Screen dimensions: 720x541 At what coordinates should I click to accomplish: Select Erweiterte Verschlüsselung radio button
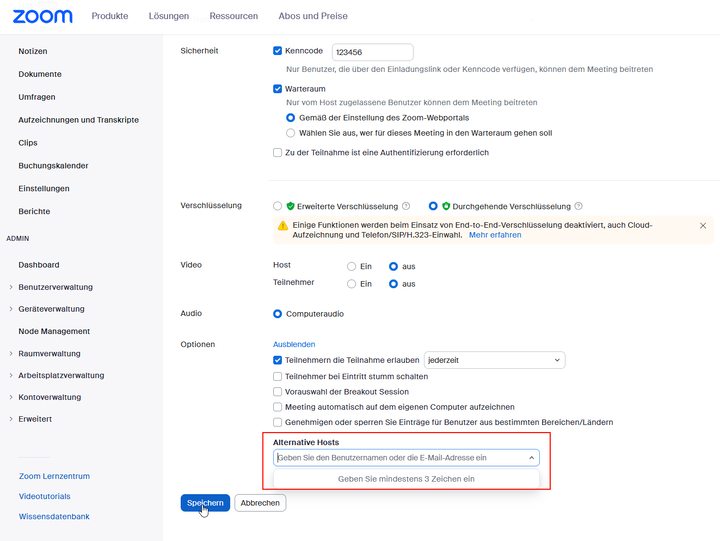tap(278, 206)
